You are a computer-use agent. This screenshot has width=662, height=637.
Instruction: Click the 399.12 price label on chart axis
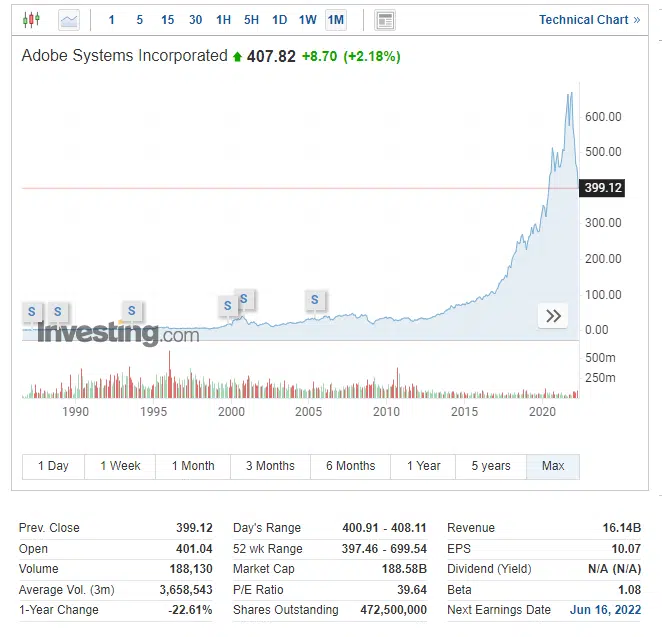click(x=602, y=187)
